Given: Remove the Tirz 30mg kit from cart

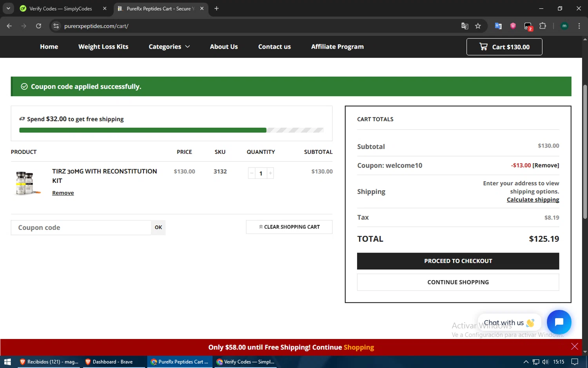Looking at the screenshot, I should pos(63,193).
